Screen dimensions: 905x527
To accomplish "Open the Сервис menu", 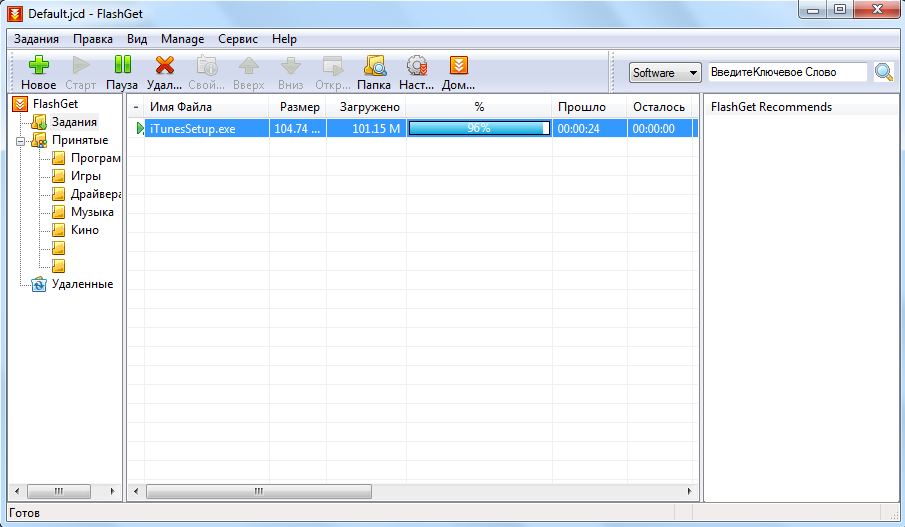I will [x=238, y=39].
